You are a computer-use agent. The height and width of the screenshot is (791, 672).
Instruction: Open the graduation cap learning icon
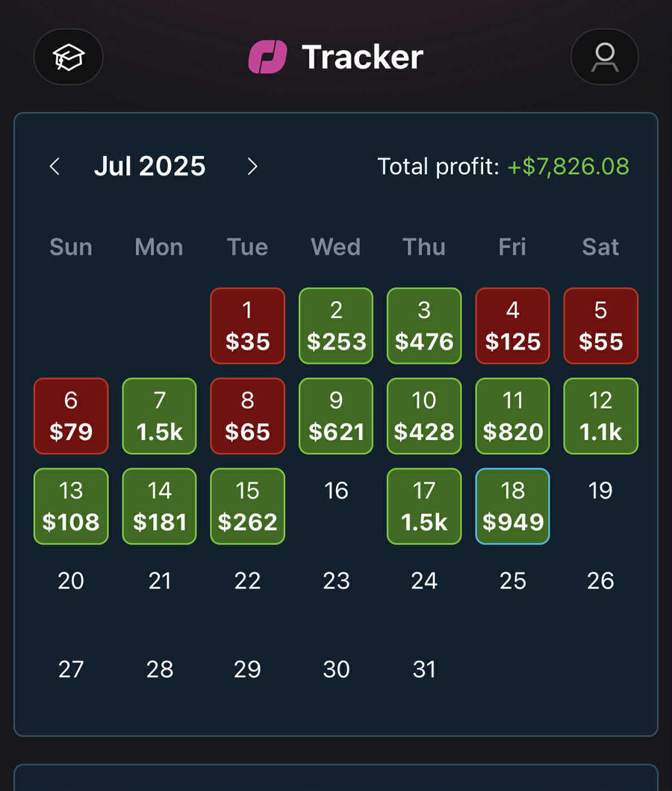[69, 57]
